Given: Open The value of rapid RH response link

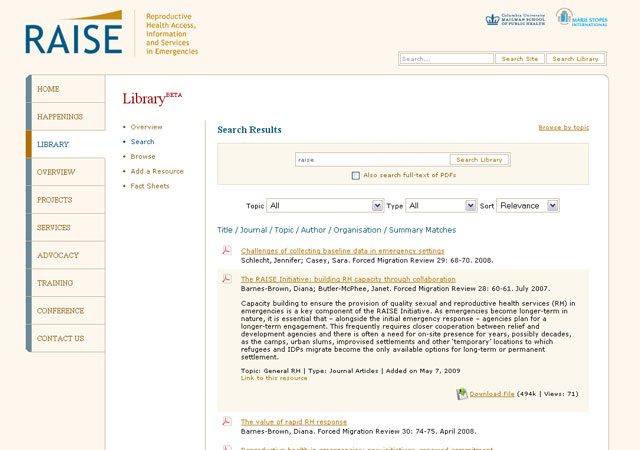Looking at the screenshot, I should point(293,422).
